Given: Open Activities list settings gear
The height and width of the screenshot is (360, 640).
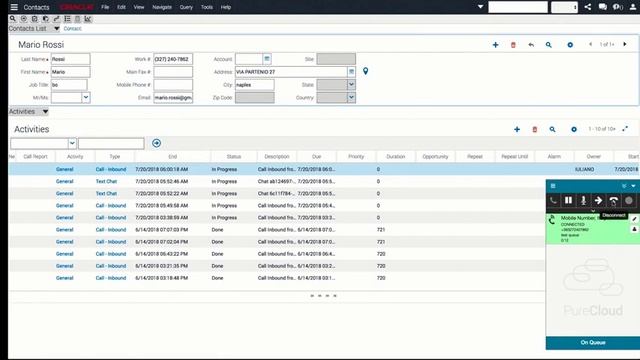Looking at the screenshot, I should (x=574, y=129).
